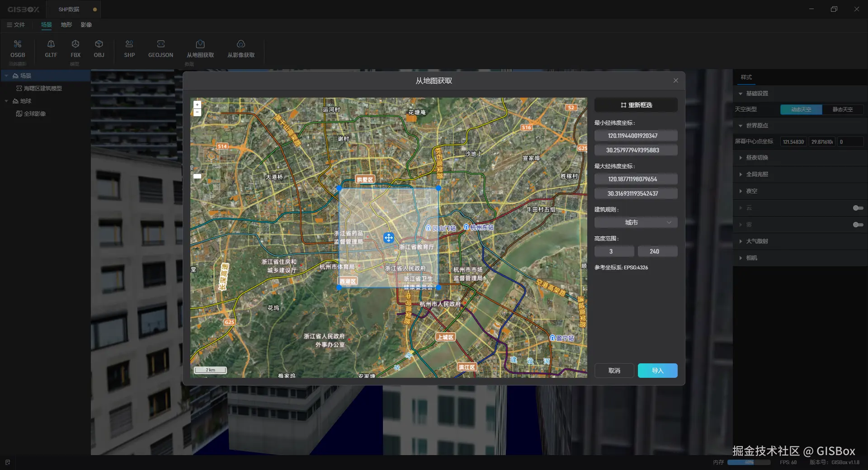Expand the 相机 section
Screen dimensions: 868x470
[741, 258]
